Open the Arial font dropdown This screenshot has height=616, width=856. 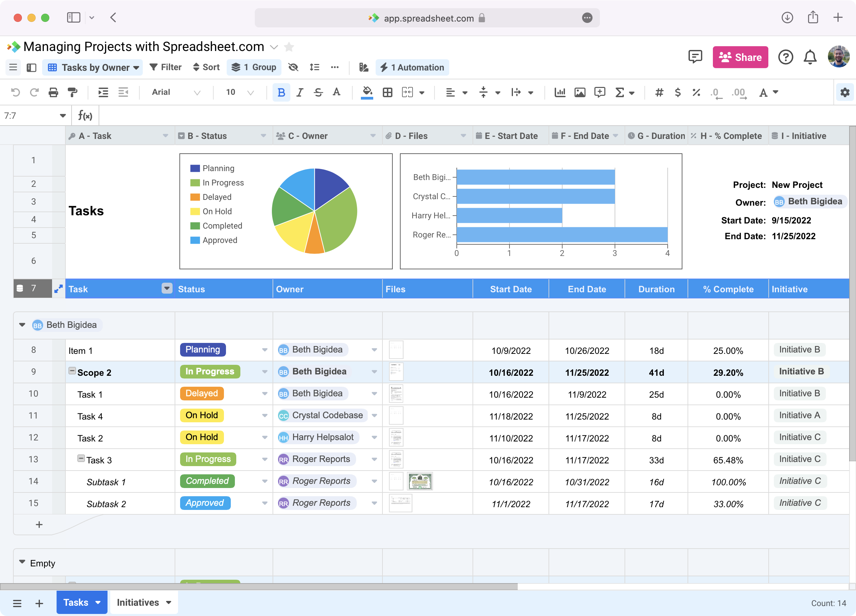pyautogui.click(x=176, y=92)
